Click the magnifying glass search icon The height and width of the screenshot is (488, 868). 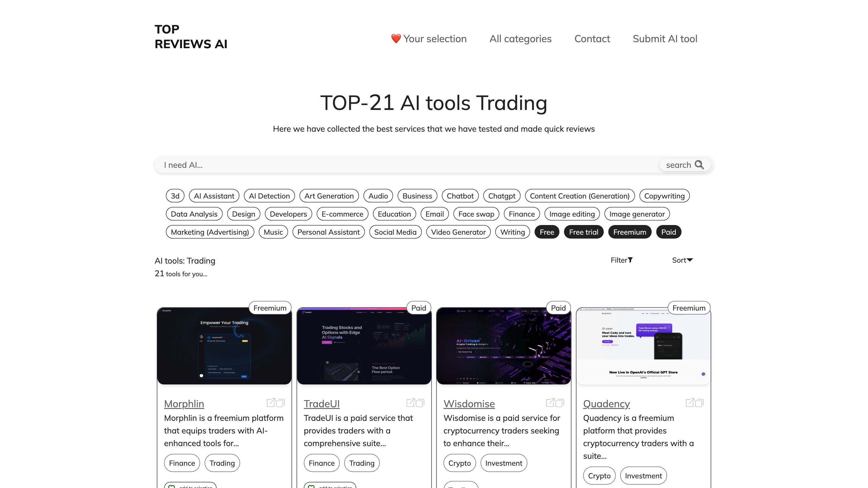pos(699,165)
